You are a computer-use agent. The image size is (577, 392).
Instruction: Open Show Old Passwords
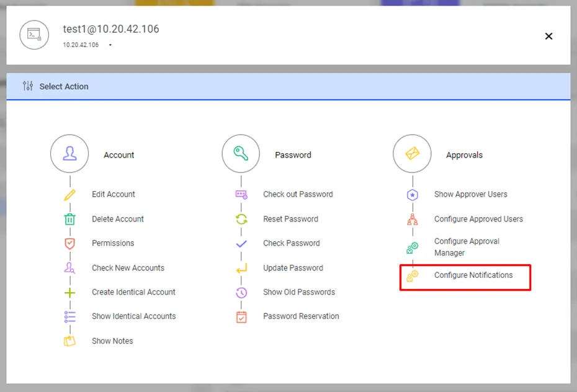click(x=299, y=292)
